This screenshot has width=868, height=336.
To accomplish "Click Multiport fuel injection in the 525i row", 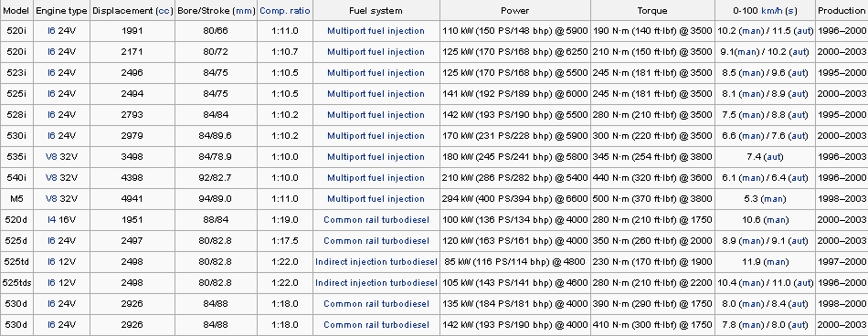I will (376, 94).
